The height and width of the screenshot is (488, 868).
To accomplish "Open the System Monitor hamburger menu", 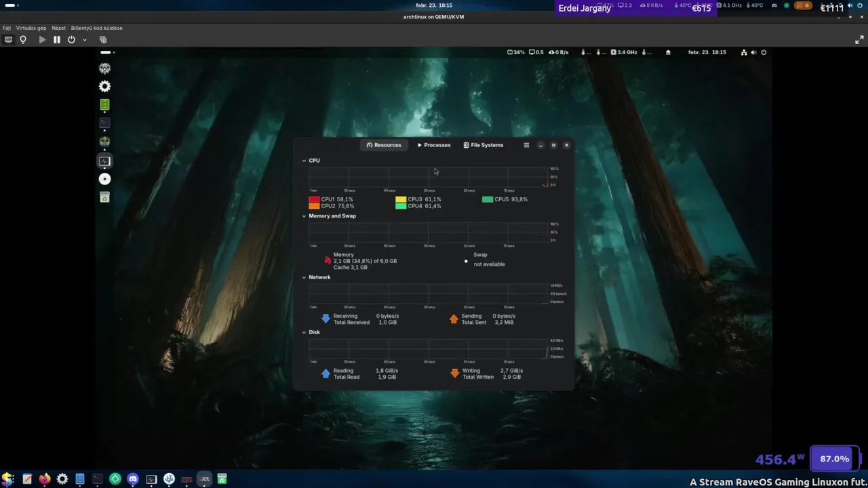I will [x=526, y=145].
